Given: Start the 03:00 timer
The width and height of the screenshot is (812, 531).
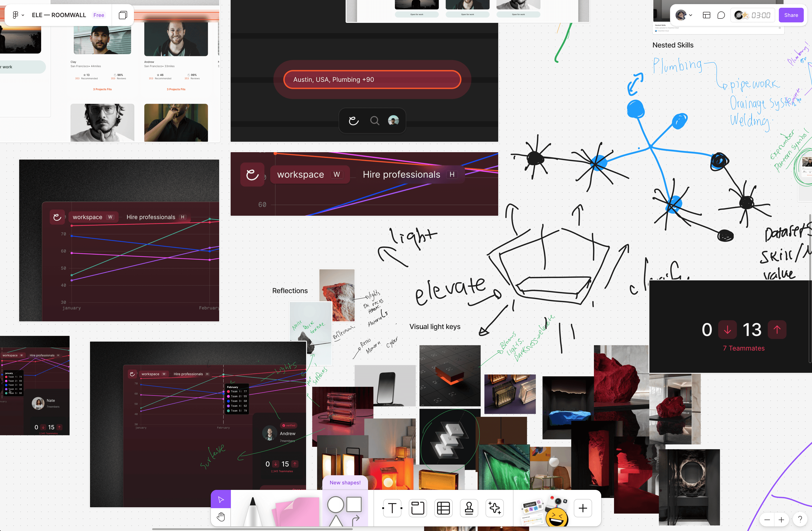Looking at the screenshot, I should click(x=761, y=15).
